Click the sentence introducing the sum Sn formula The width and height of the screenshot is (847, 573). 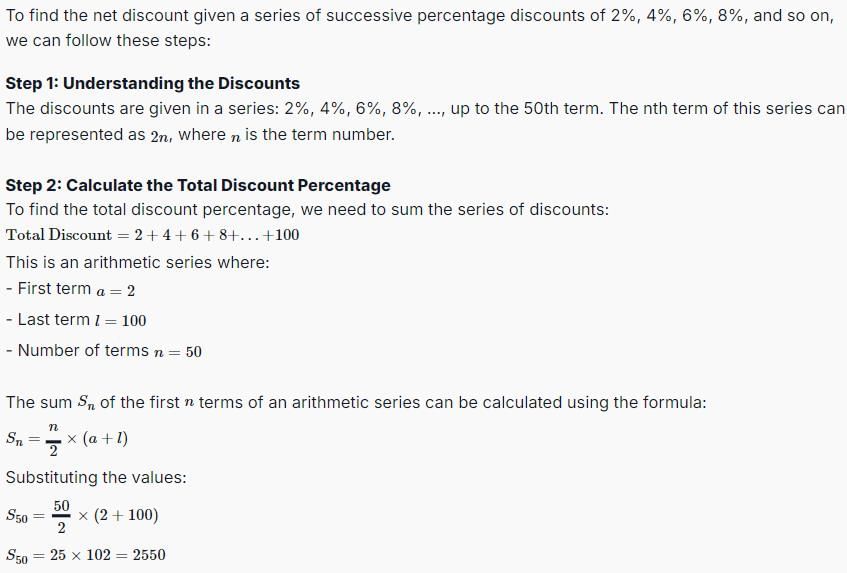[356, 402]
